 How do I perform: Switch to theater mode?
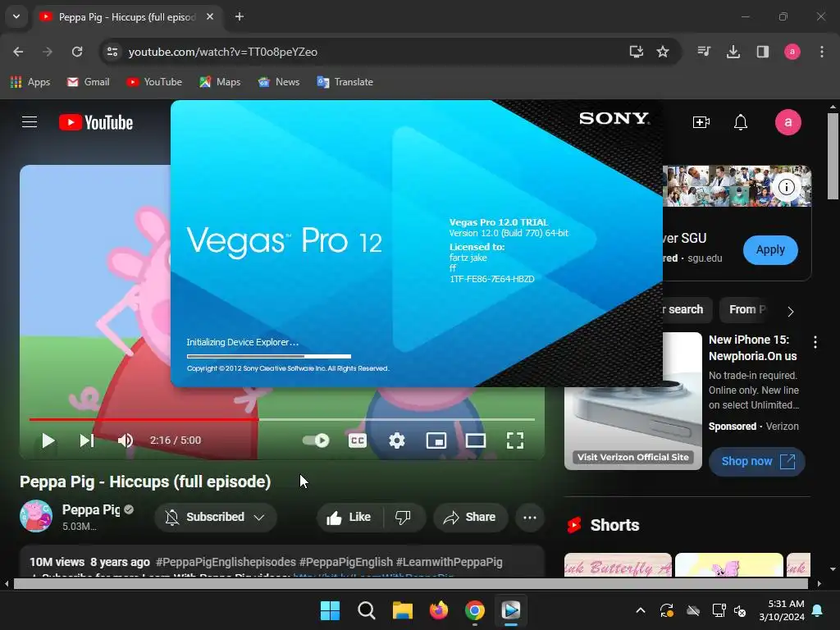pos(476,441)
